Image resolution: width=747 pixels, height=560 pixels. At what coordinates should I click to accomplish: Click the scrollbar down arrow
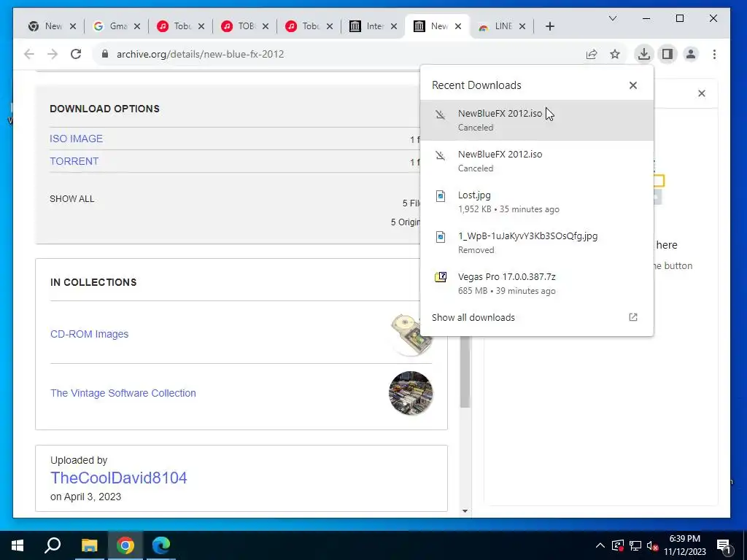point(465,511)
